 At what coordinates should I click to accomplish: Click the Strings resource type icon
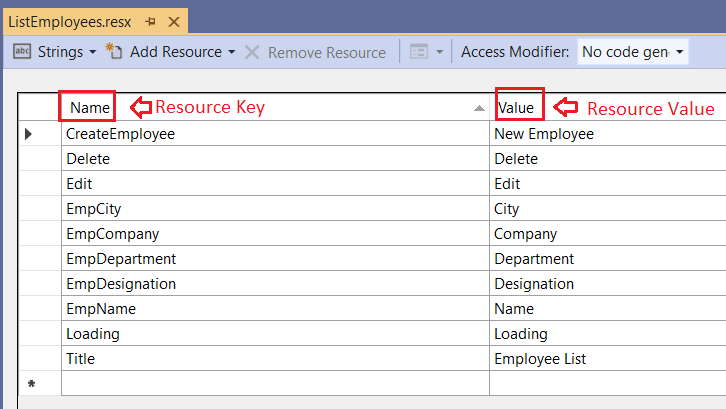22,52
